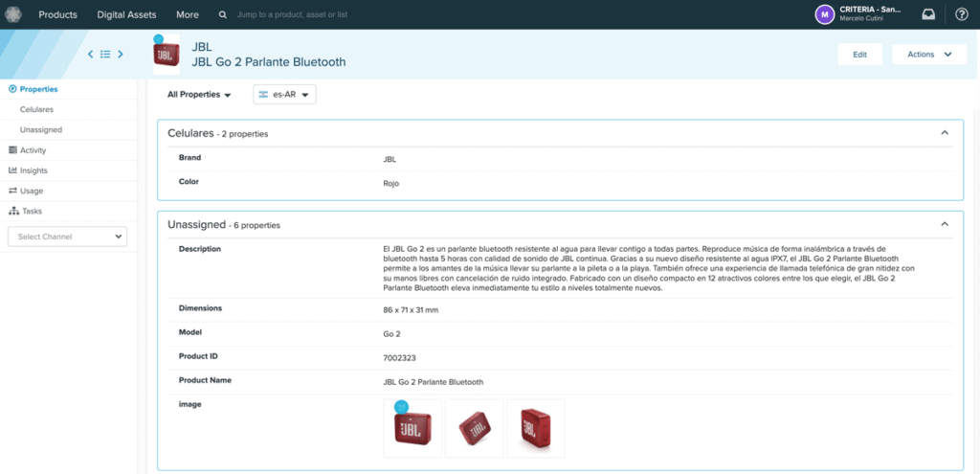Click the Tasks hierarchy icon
Image resolution: width=980 pixels, height=474 pixels.
pyautogui.click(x=13, y=211)
